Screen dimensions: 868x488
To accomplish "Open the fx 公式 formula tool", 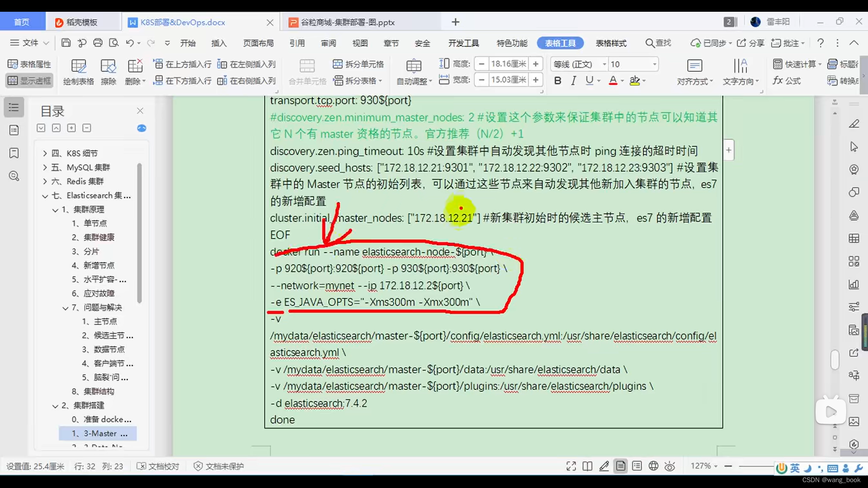I will pyautogui.click(x=787, y=80).
